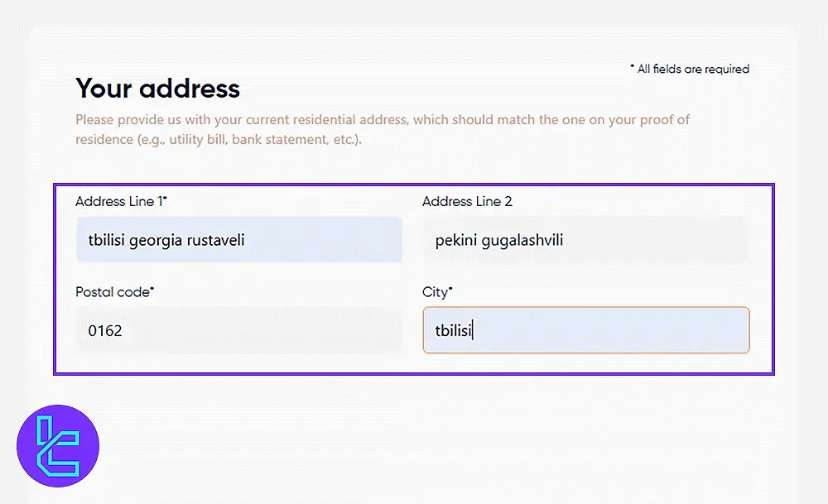The image size is (828, 504).
Task: Click the "City" label text
Action: (x=435, y=292)
